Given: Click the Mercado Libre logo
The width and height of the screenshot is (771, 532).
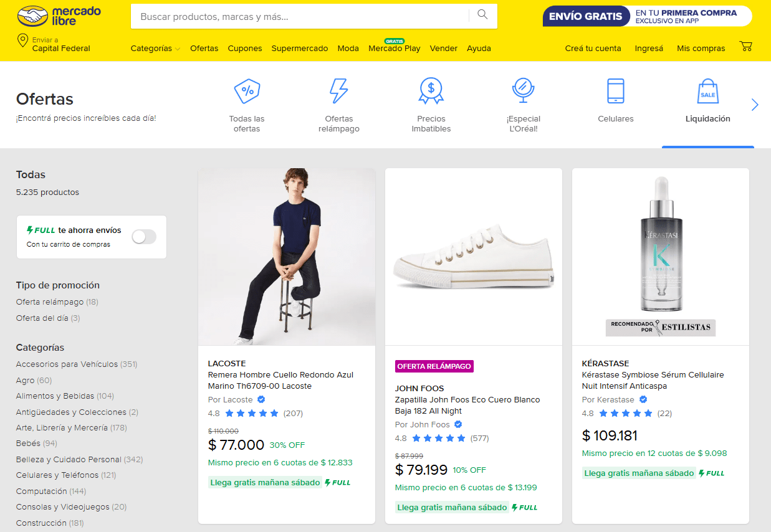Looking at the screenshot, I should click(x=59, y=16).
